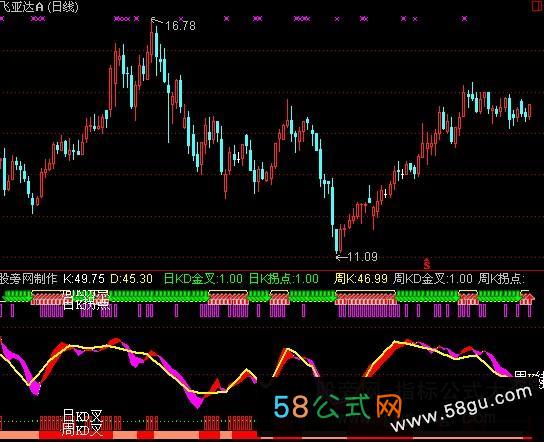Click the yellow 周K:46.99 readout
This screenshot has height=442, width=544.
[x=361, y=279]
